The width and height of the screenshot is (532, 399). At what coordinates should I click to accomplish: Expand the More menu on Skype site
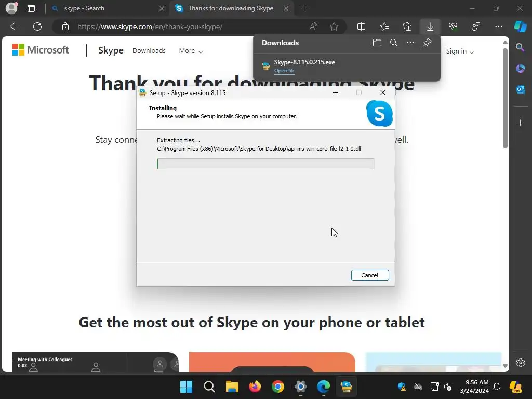click(190, 50)
